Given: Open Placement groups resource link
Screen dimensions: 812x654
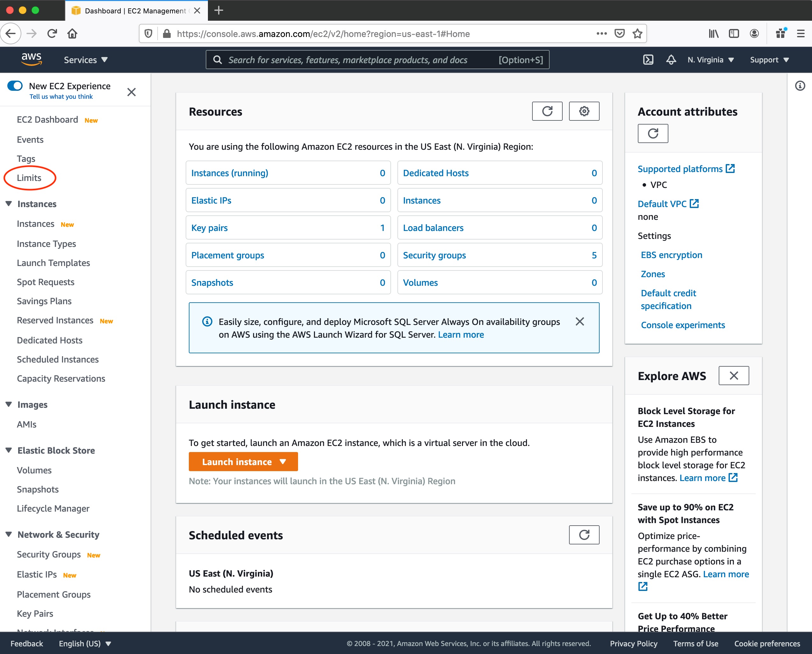Looking at the screenshot, I should [227, 255].
